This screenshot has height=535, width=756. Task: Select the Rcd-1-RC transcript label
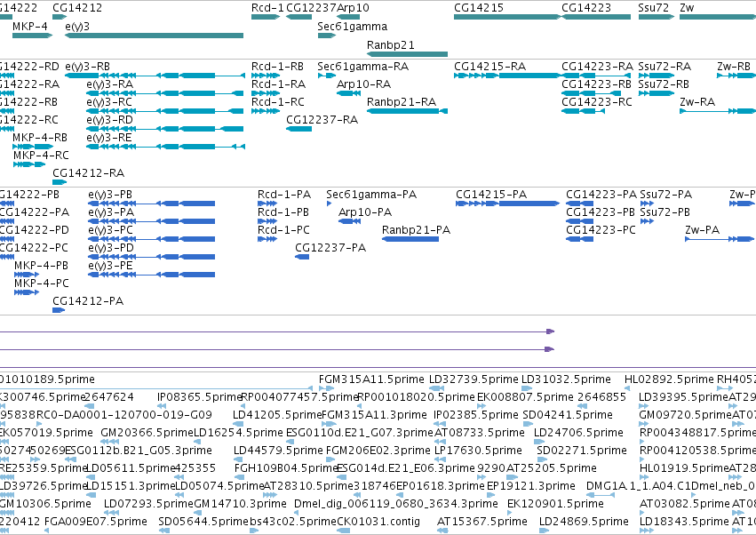(278, 102)
